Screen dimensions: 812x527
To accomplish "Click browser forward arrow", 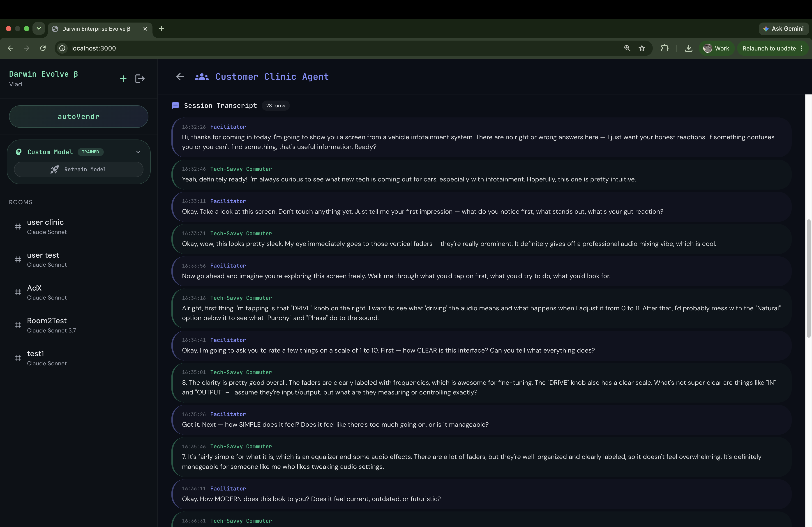I will pyautogui.click(x=27, y=48).
